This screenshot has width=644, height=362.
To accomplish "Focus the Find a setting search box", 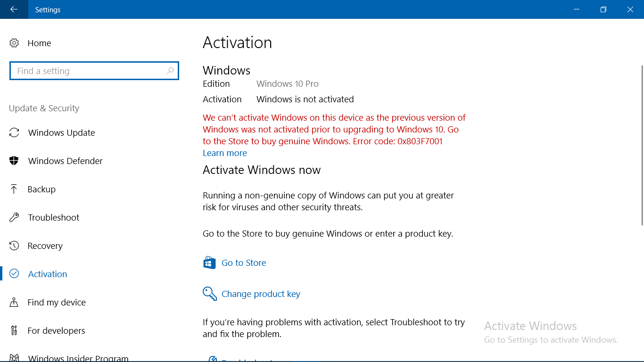I will (94, 71).
